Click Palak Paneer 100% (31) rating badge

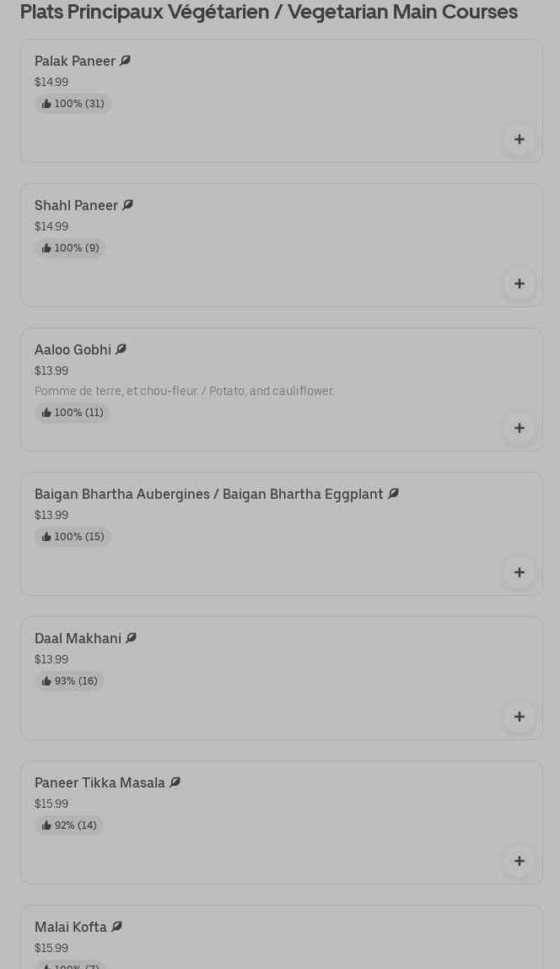click(73, 104)
